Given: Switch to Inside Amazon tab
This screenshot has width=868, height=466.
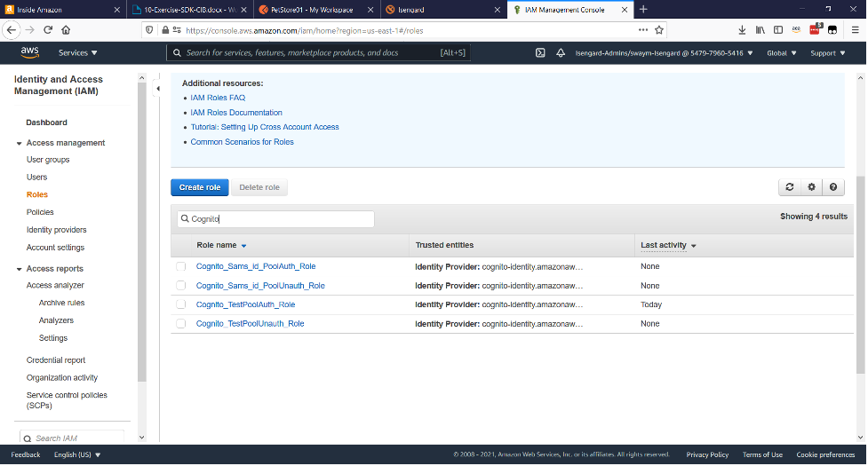Looking at the screenshot, I should 62,10.
